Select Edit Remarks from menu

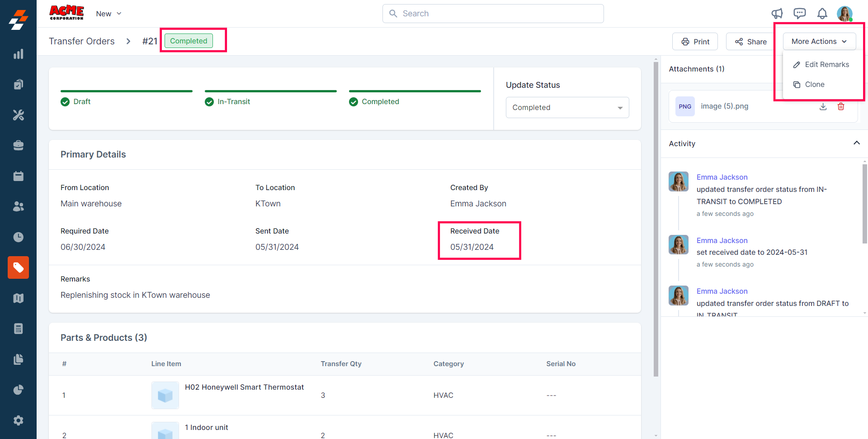point(821,65)
